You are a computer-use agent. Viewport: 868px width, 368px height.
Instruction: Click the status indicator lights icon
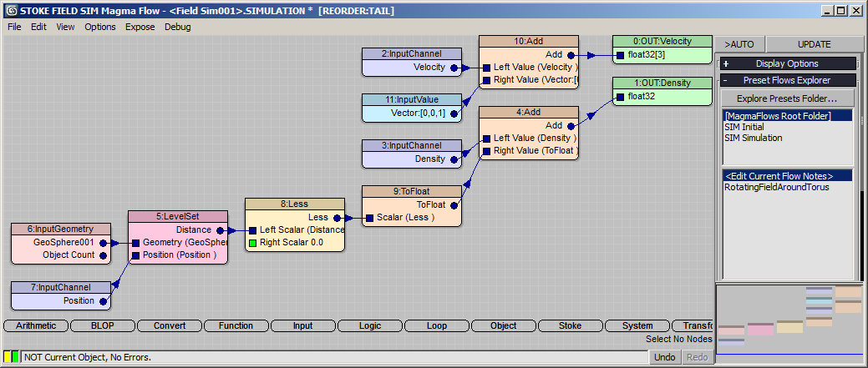11,357
